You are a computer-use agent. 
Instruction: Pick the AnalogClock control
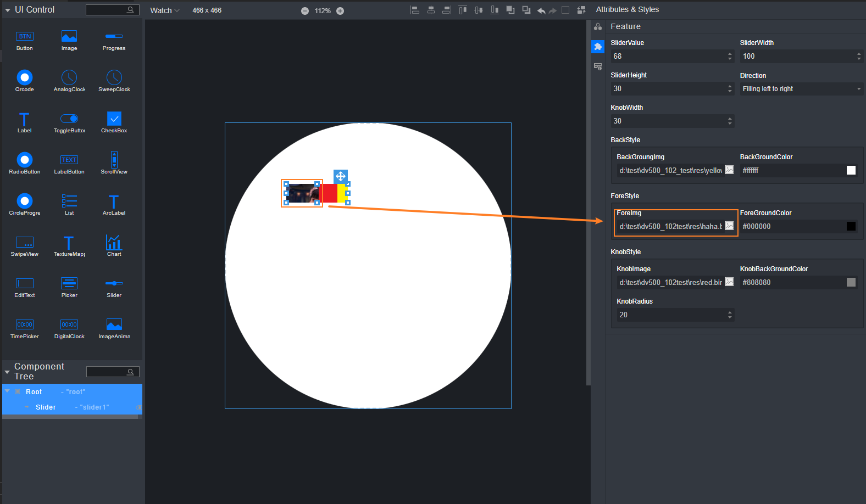69,78
